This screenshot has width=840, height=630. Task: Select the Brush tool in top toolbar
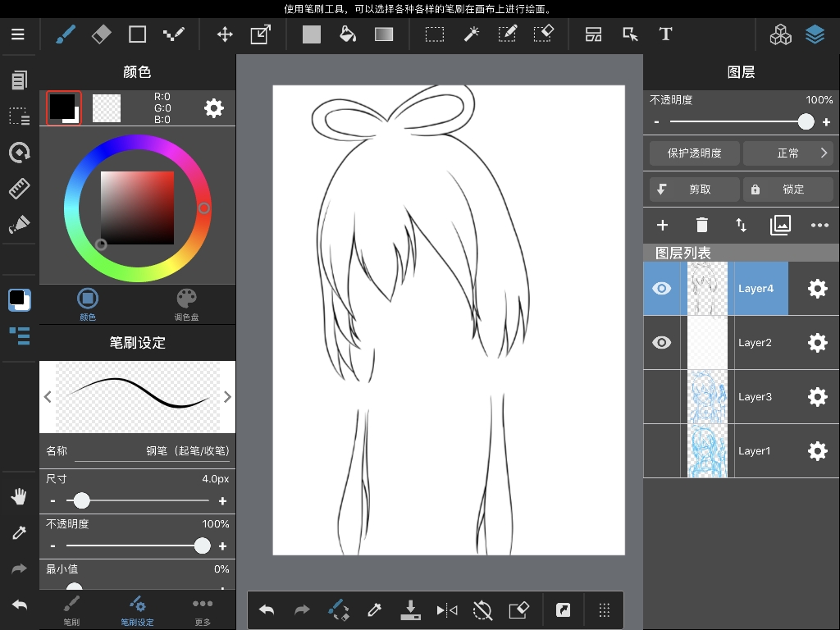[x=66, y=34]
